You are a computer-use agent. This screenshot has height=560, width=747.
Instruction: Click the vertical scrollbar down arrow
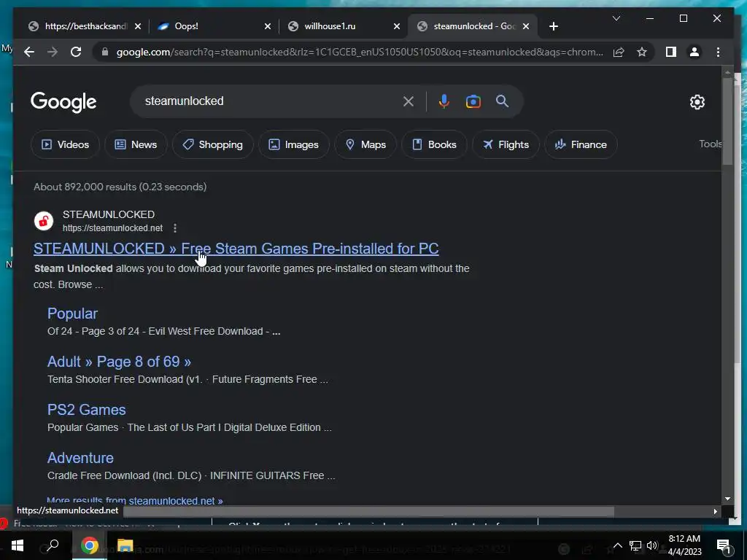click(x=727, y=499)
